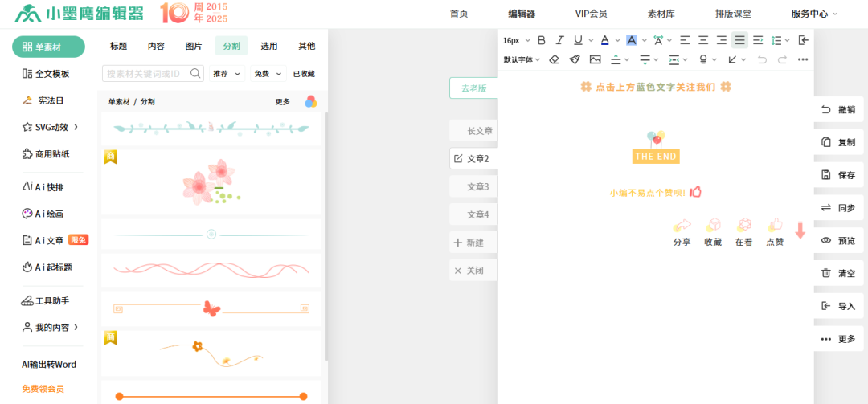Open 商用贴纸 in the sidebar
868x404 pixels.
(46, 154)
